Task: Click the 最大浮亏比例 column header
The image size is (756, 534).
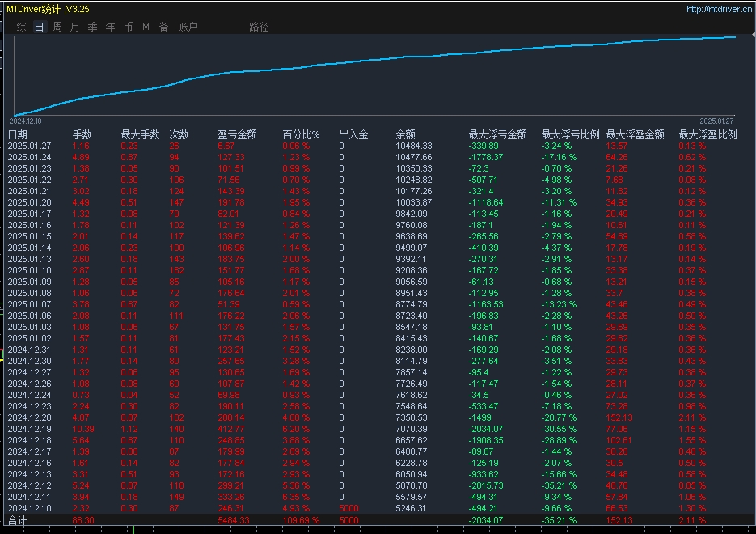Action: pos(570,134)
